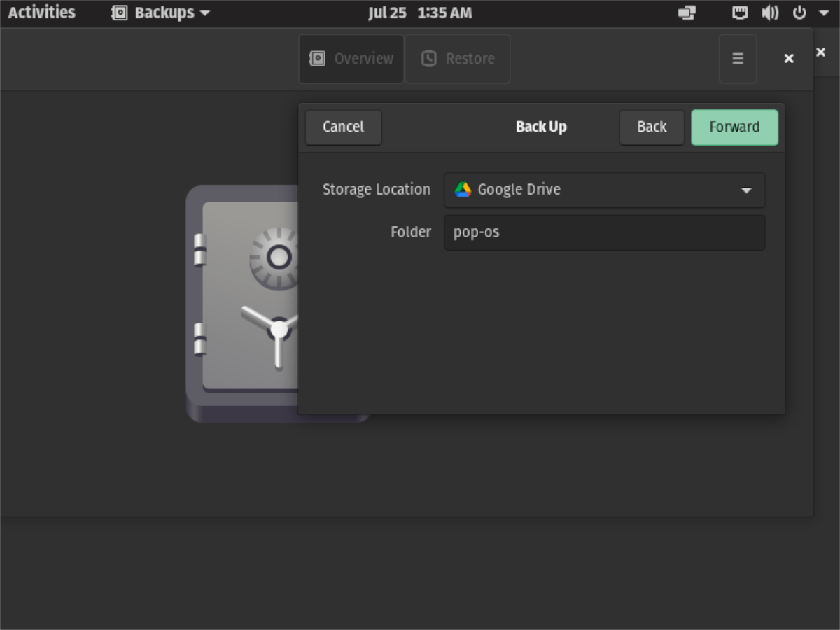Click the Backups safe icon in the top bar
Image resolution: width=840 pixels, height=630 pixels.
(x=120, y=13)
